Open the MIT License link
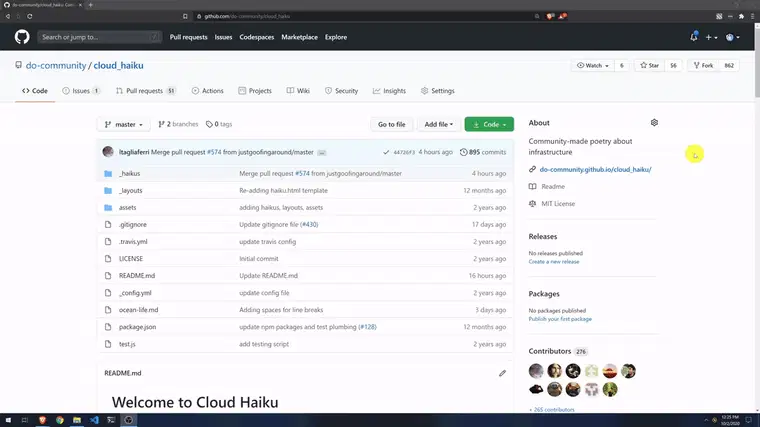The image size is (760, 427). 558,204
